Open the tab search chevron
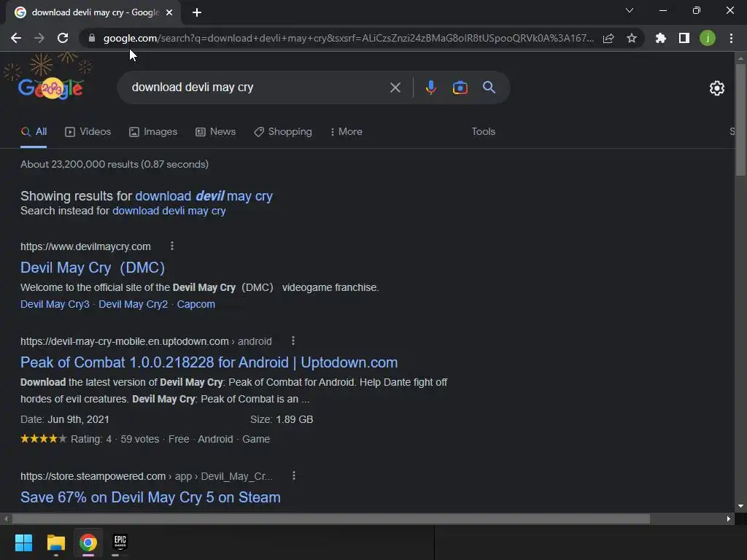This screenshot has width=747, height=560. (x=630, y=10)
